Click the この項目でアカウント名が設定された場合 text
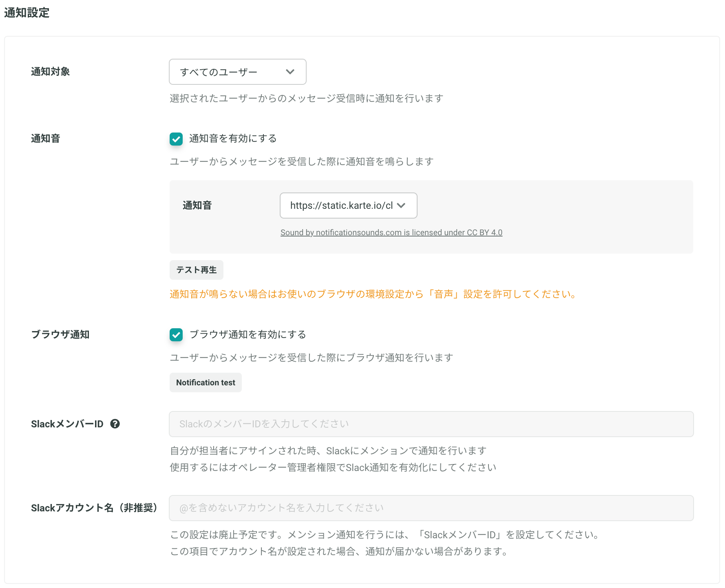725x588 pixels. pyautogui.click(x=339, y=551)
